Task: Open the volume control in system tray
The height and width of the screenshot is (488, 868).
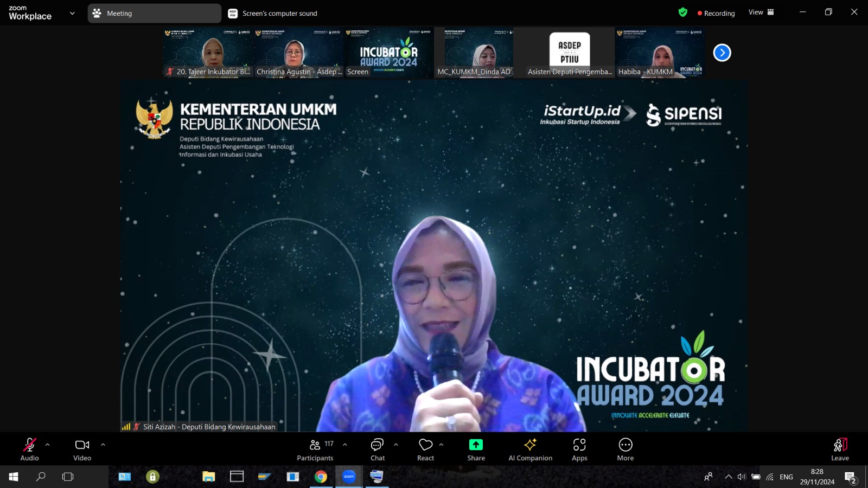Action: (742, 477)
